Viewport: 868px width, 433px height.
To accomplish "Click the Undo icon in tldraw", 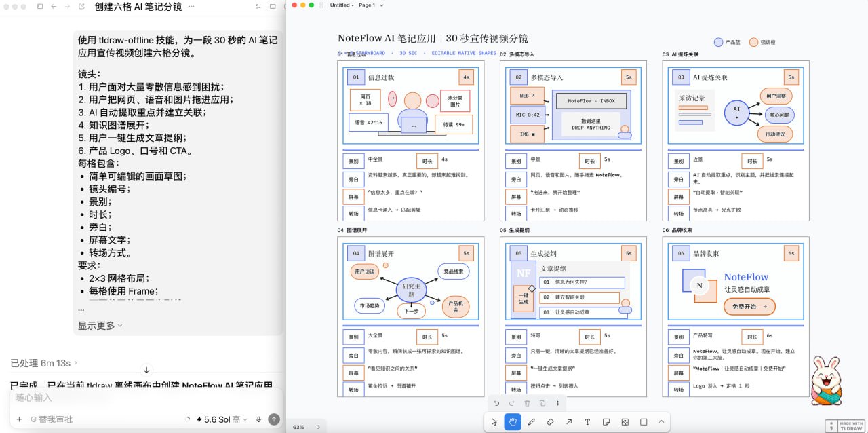I will click(x=496, y=403).
